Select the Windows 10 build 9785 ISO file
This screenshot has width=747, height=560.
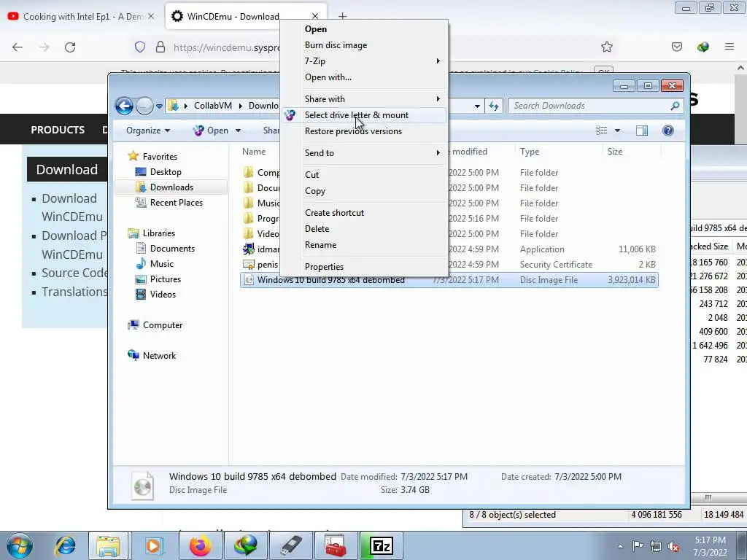point(449,280)
